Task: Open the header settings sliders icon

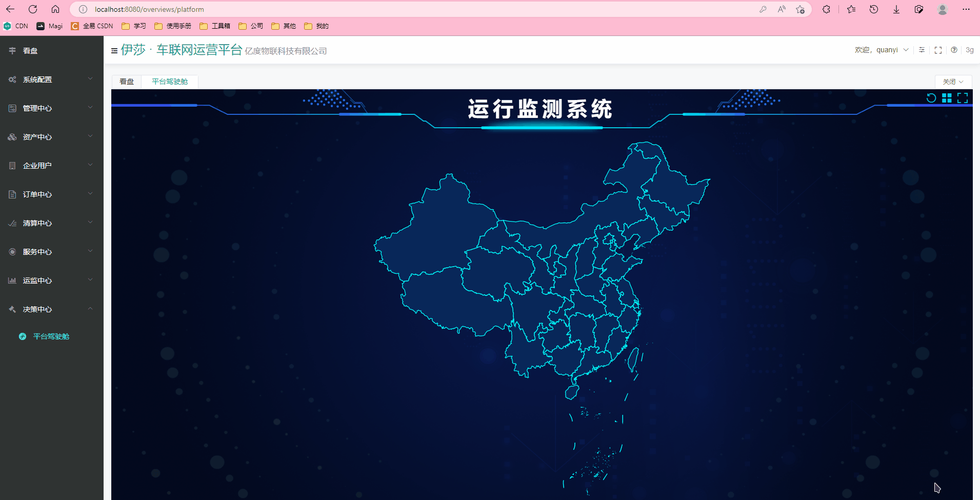Action: point(922,50)
